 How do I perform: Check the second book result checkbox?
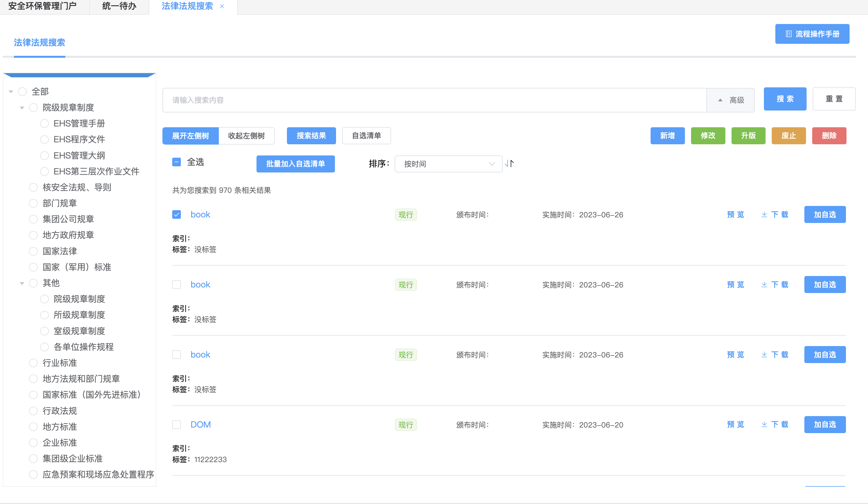[x=176, y=285]
